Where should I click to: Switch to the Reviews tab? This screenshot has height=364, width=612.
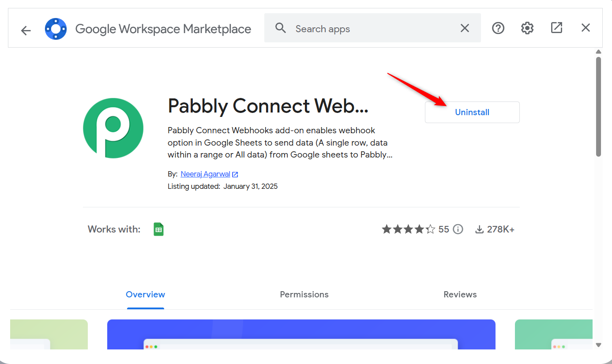[460, 294]
